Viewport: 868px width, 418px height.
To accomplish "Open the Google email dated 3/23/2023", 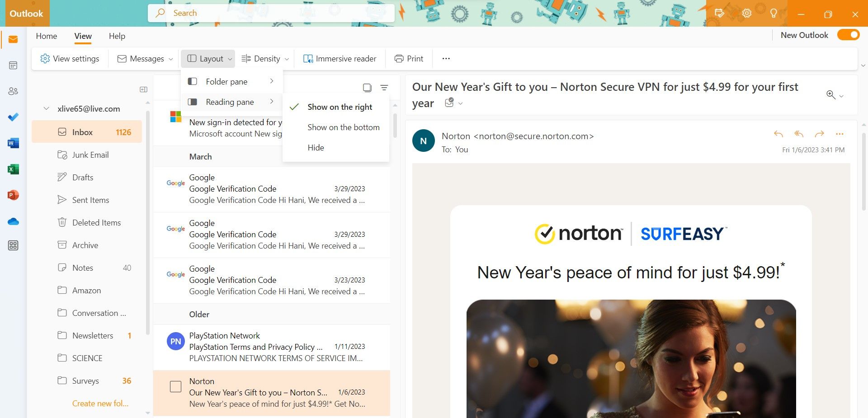I will click(272, 280).
